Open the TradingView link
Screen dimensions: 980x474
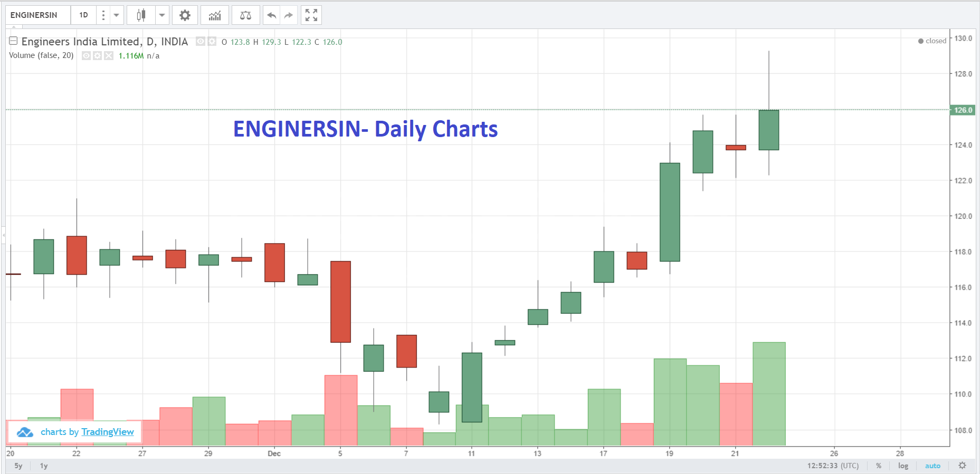pos(108,432)
